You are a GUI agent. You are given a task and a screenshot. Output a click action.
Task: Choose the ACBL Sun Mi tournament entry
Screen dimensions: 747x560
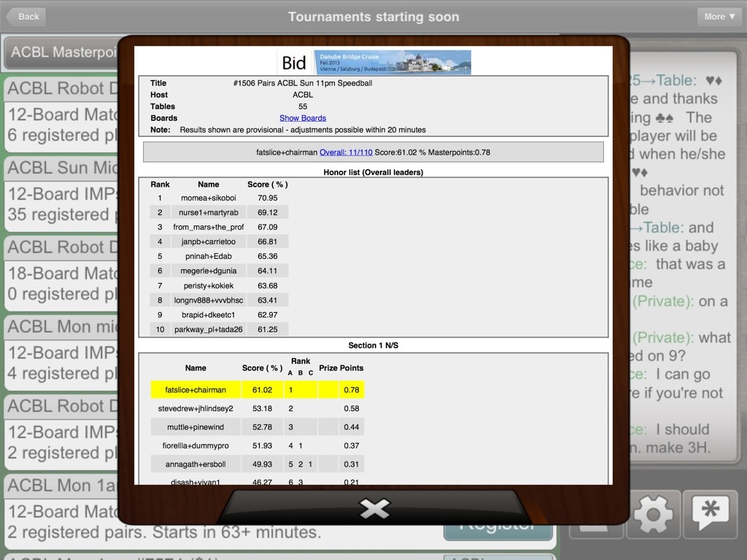pos(62,168)
